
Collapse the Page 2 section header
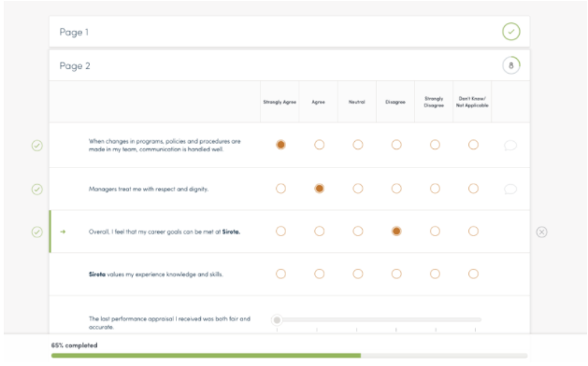(x=289, y=65)
